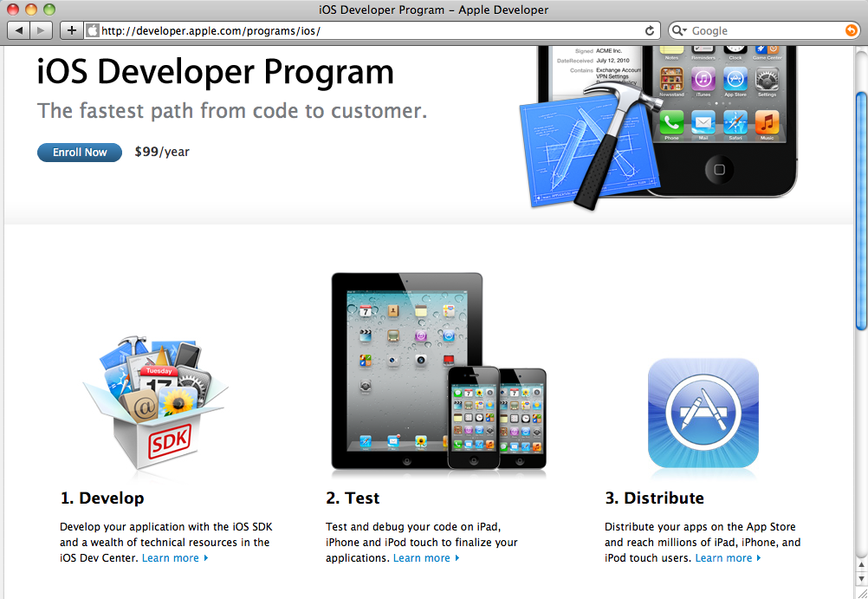Focus the Google search field
Viewport: 868px width, 599px height.
[764, 30]
